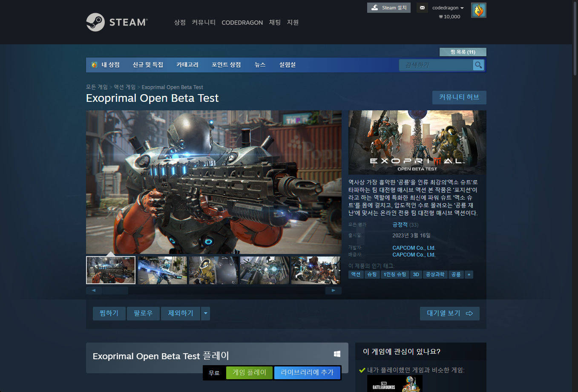This screenshot has width=578, height=392.
Task: Click the 팔로우 follow button
Action: [x=143, y=313]
